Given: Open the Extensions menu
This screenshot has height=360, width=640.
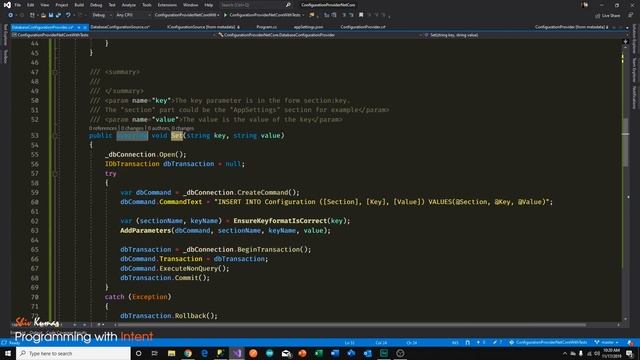Looking at the screenshot, I should (167, 5).
